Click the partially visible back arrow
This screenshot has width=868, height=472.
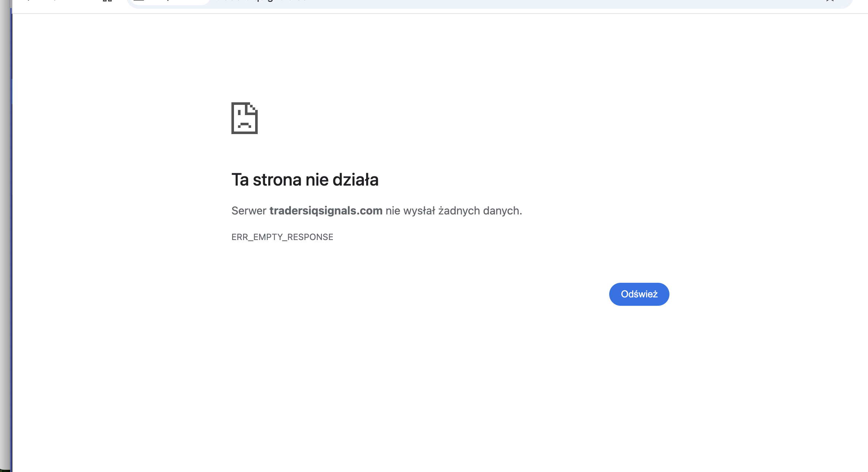point(28,1)
